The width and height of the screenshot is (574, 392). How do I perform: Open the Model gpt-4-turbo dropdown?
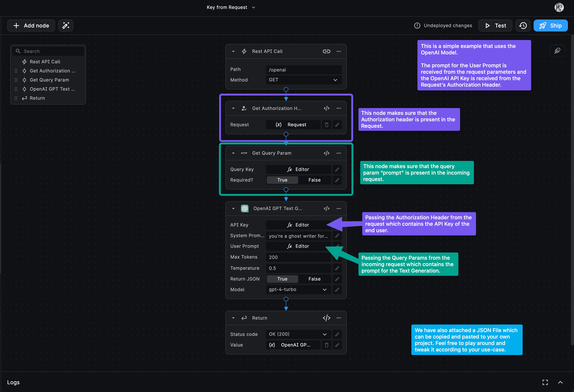(298, 289)
